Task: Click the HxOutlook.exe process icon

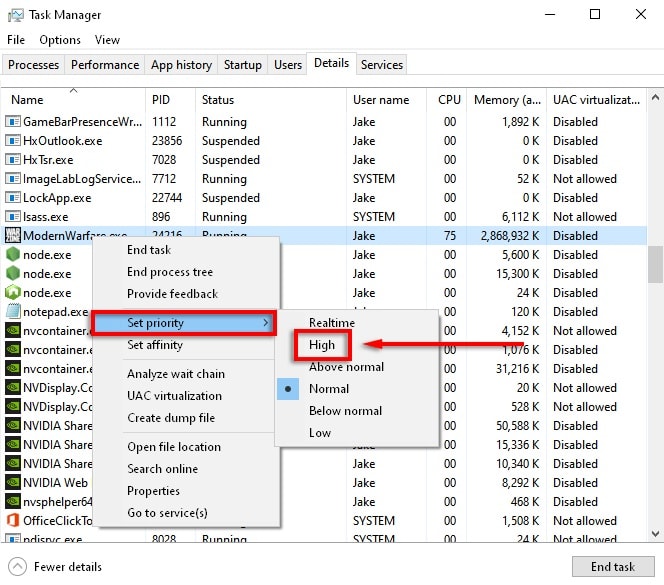Action: point(13,141)
